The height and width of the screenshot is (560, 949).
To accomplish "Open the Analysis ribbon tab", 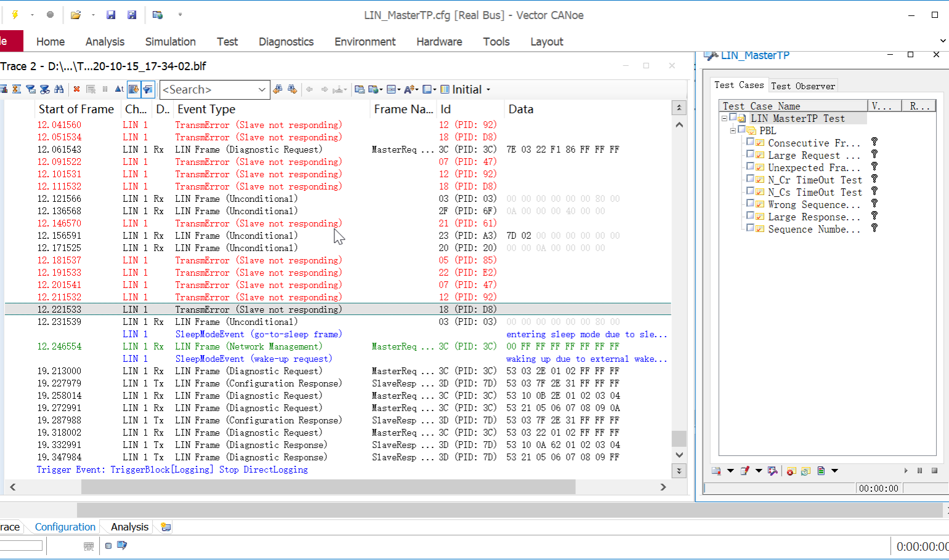I will click(105, 42).
